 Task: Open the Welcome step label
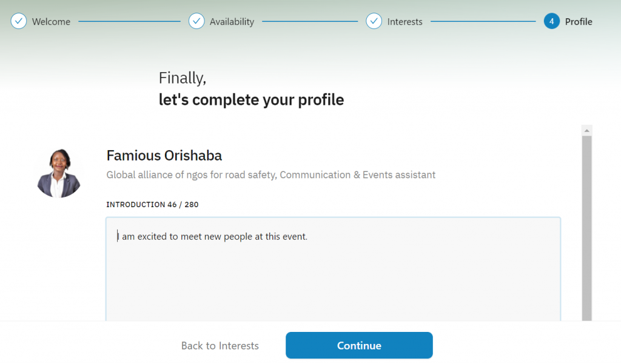click(x=51, y=22)
